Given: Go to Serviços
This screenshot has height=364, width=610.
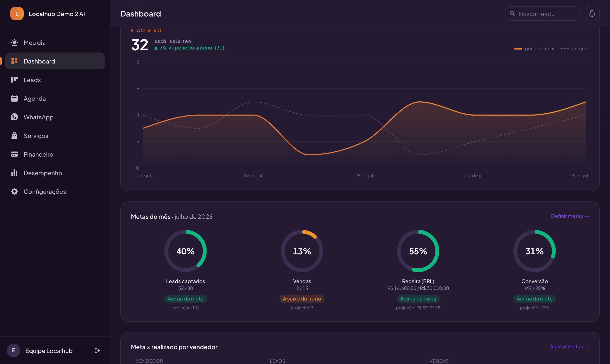Looking at the screenshot, I should click(55, 136).
